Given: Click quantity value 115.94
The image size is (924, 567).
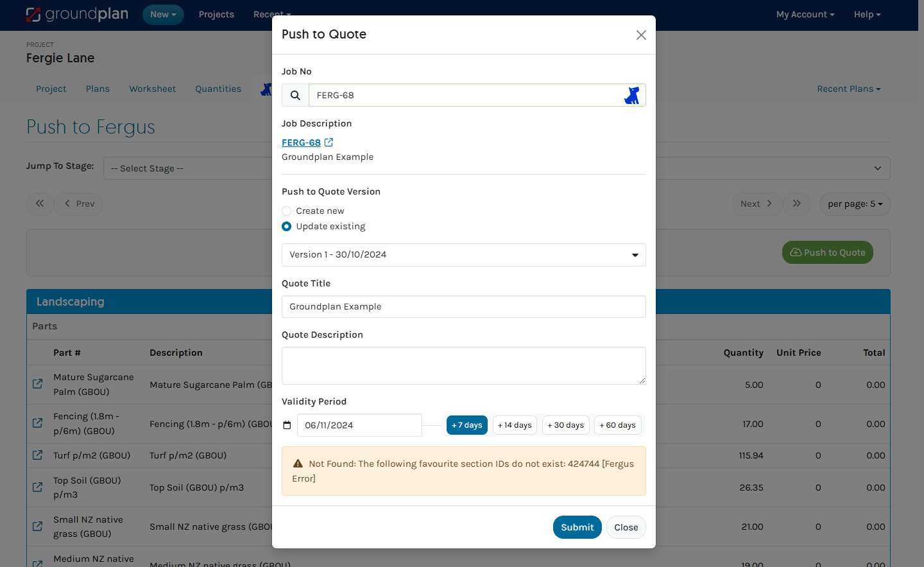Looking at the screenshot, I should pos(751,455).
